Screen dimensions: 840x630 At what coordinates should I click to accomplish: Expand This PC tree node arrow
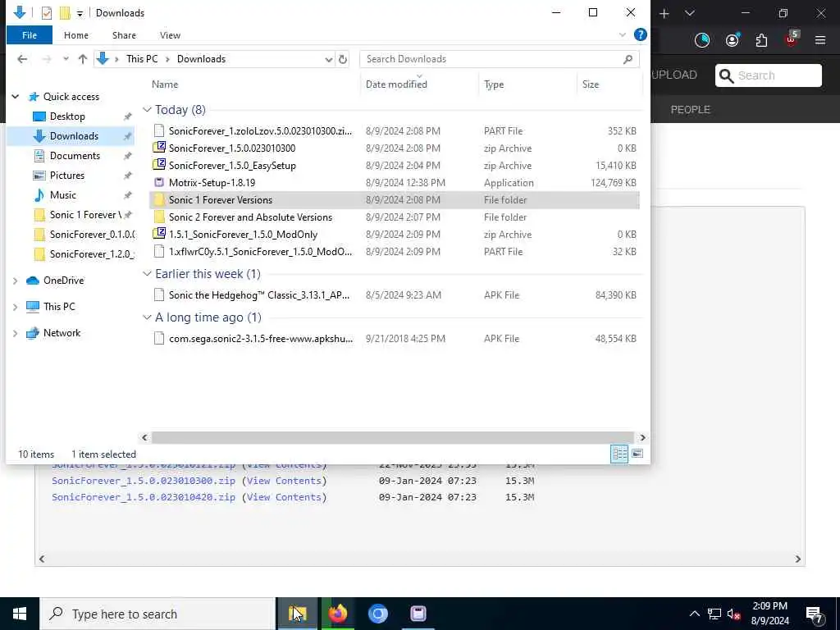coord(16,307)
